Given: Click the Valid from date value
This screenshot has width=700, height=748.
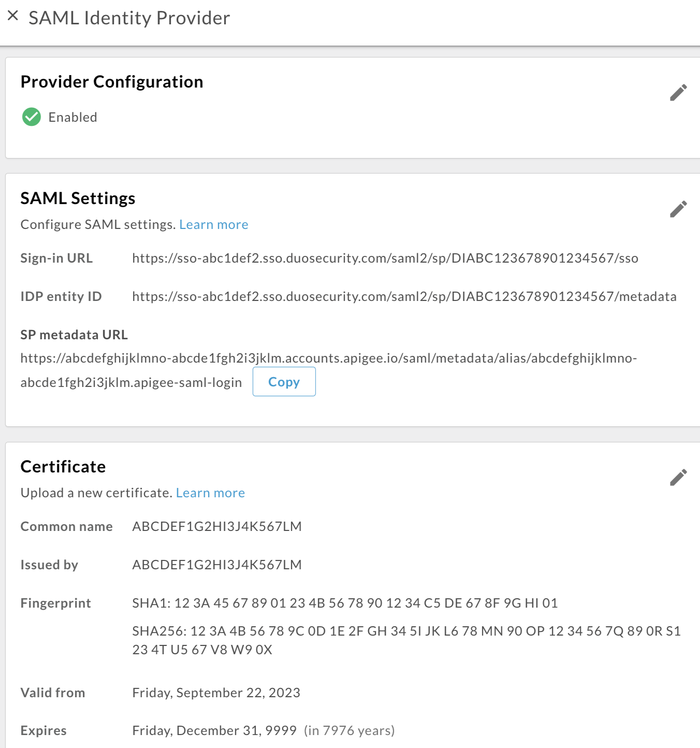Looking at the screenshot, I should coord(216,693).
